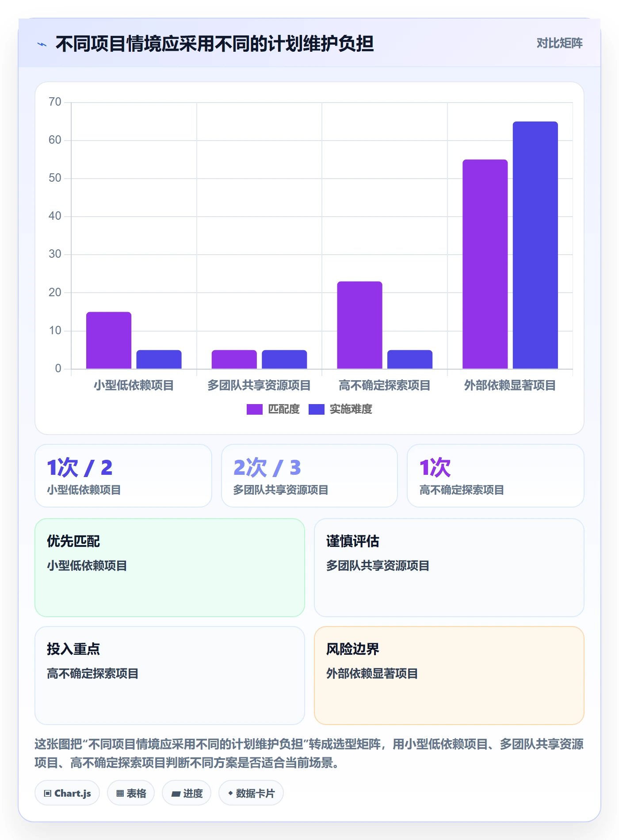Open the orange 风险边界 matrix card
619x840 pixels.
click(x=449, y=676)
